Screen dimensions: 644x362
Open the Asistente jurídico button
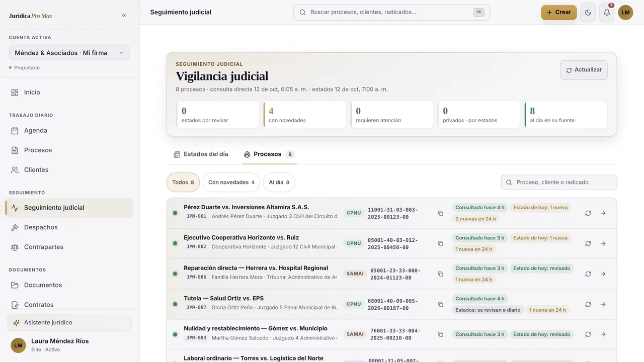[69, 323]
